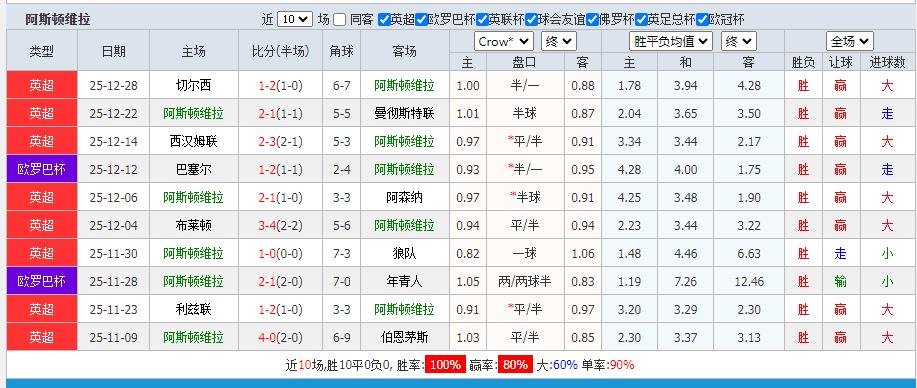Open 巴塞尔 team link
Viewport: 917px width, 388px height.
click(194, 170)
